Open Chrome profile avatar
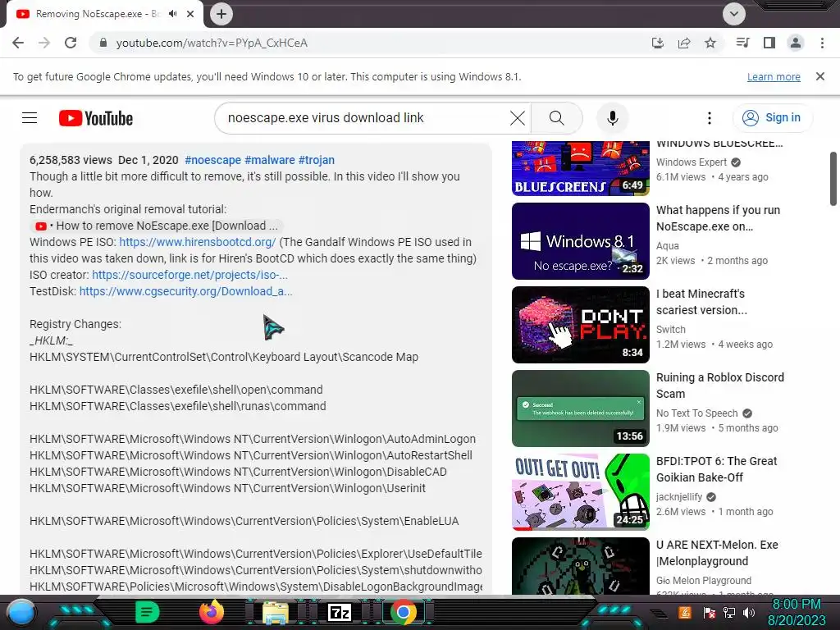This screenshot has width=840, height=630. (796, 43)
